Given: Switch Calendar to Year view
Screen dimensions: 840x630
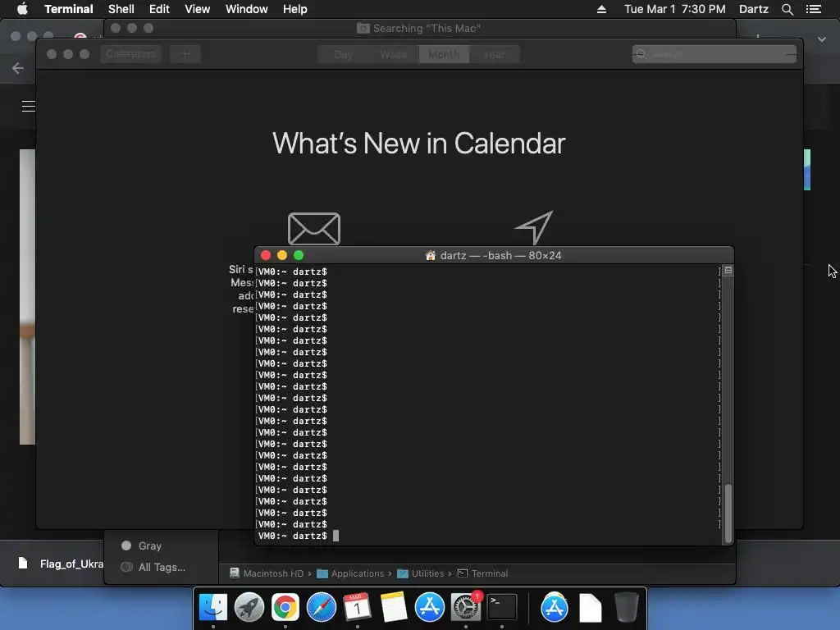Looking at the screenshot, I should [494, 55].
